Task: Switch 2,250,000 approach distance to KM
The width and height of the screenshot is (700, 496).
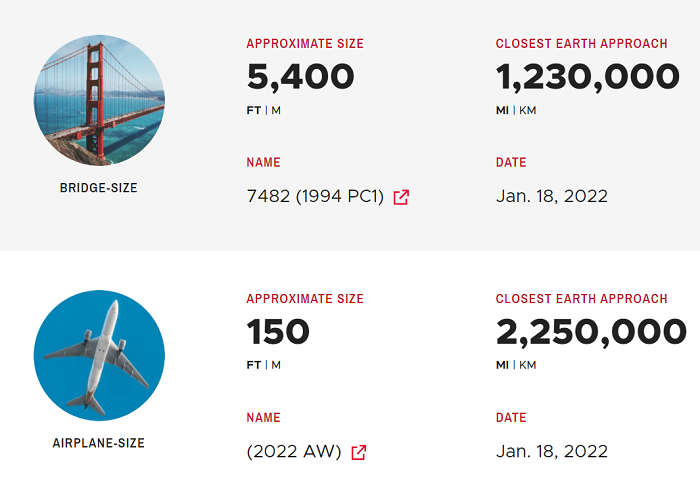Action: tap(527, 365)
